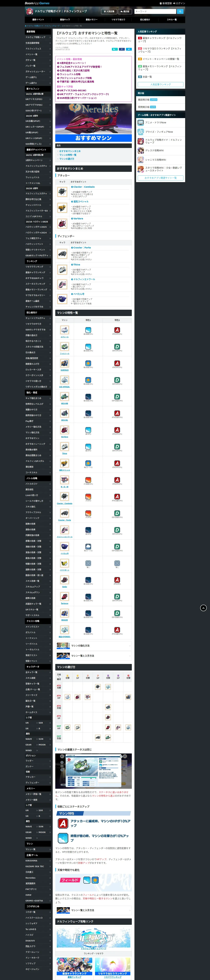Image resolution: width=210 pixels, height=980 pixels.
Task: Open べべたん号 icon in defender table
Action: 62,299
